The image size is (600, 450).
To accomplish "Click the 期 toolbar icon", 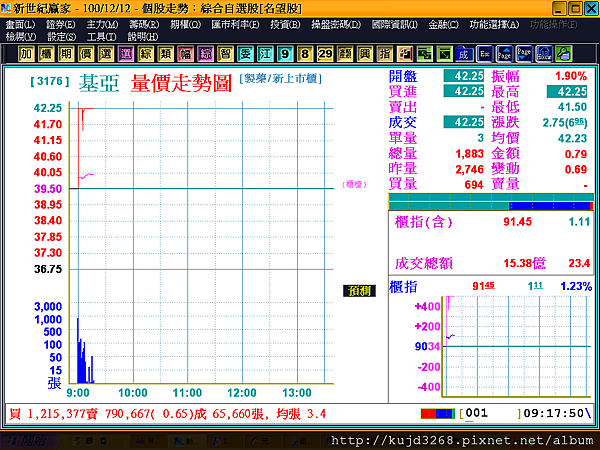I will pos(66,54).
